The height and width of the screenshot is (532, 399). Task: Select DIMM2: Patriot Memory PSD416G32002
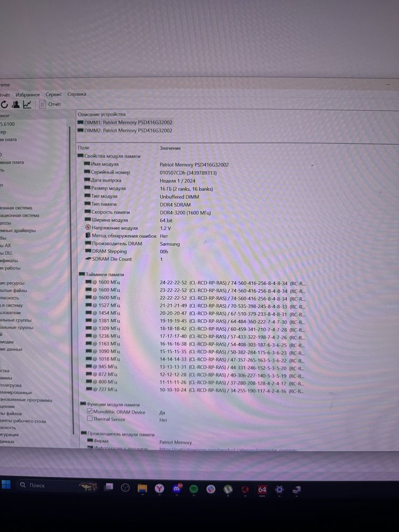[125, 131]
